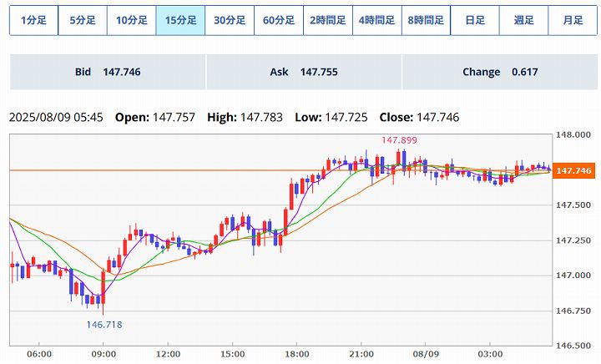Screen dimensions: 601x364
Task: Select the weekly 週足 tab
Action: pos(524,20)
